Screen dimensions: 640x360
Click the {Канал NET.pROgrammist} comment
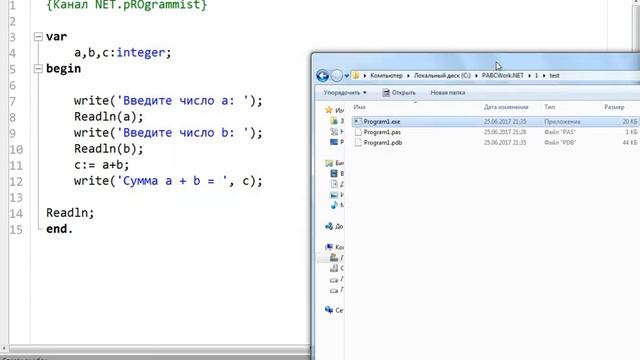127,5
